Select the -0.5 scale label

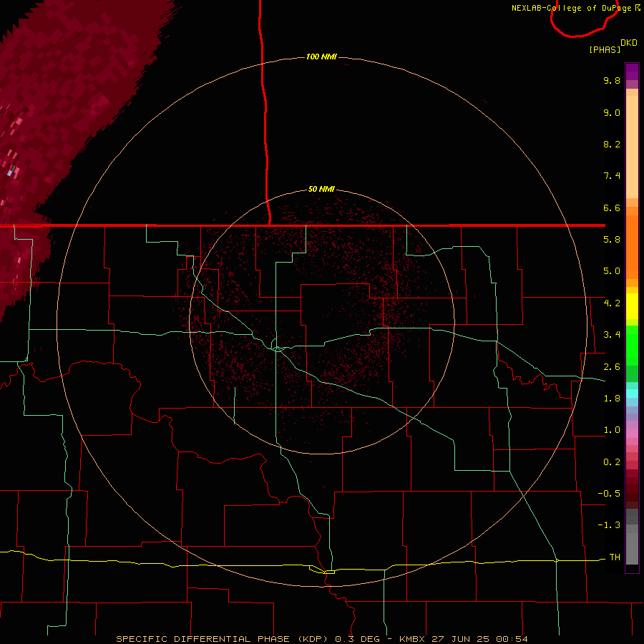click(609, 494)
